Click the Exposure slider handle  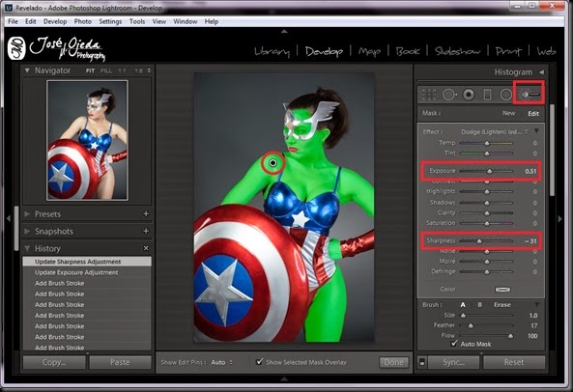pyautogui.click(x=489, y=171)
